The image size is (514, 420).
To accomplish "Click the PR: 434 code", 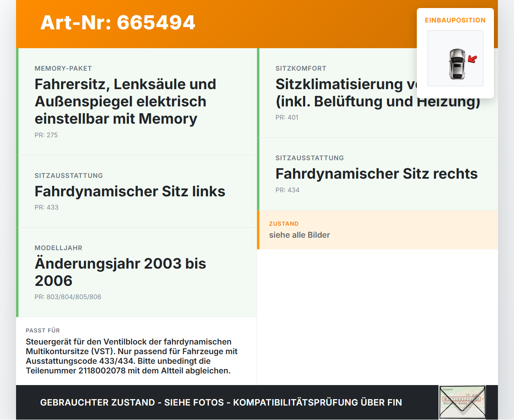I will point(288,190).
